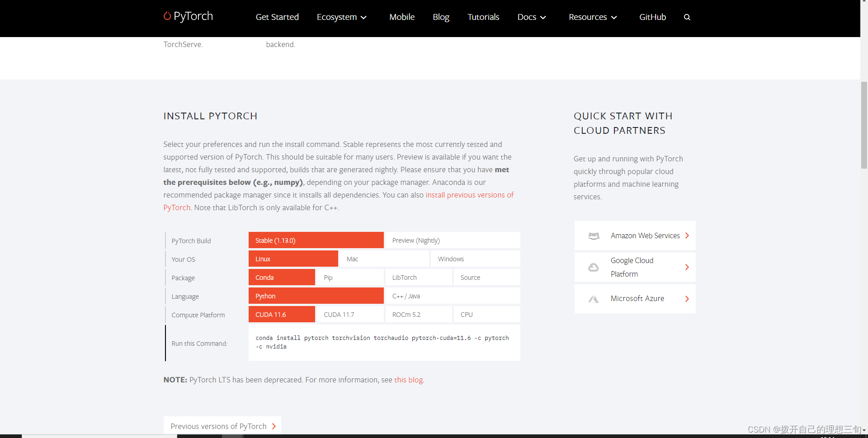Click the AWS logo icon
The height and width of the screenshot is (438, 868).
pyautogui.click(x=594, y=235)
